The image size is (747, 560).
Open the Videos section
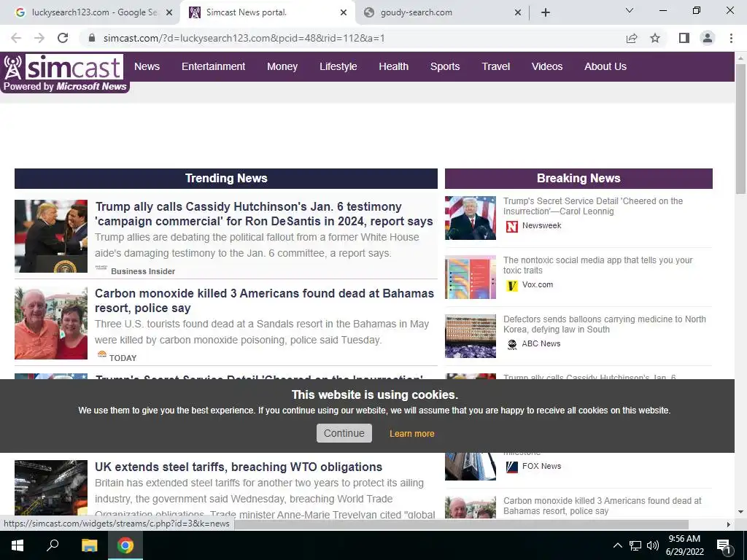pos(547,66)
